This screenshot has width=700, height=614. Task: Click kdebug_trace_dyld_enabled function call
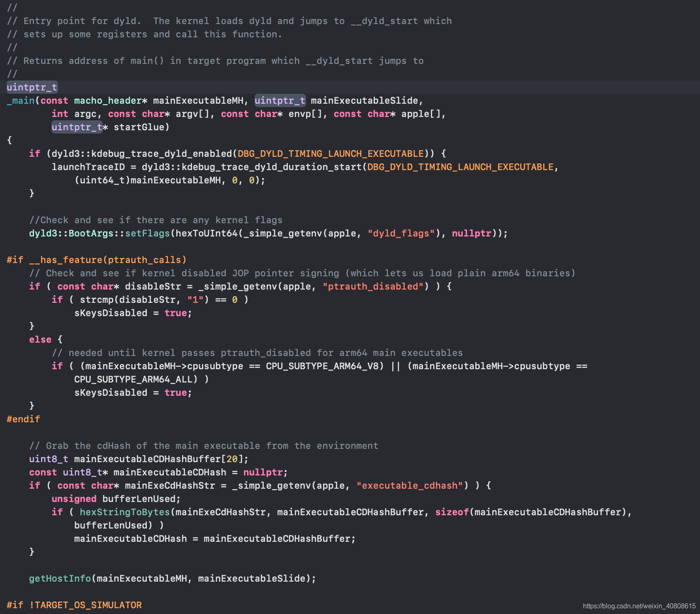(x=162, y=153)
